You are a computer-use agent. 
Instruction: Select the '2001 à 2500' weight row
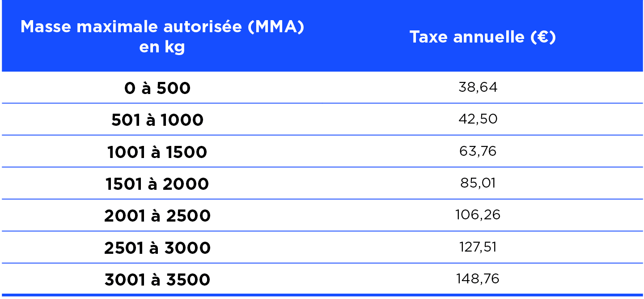click(157, 216)
